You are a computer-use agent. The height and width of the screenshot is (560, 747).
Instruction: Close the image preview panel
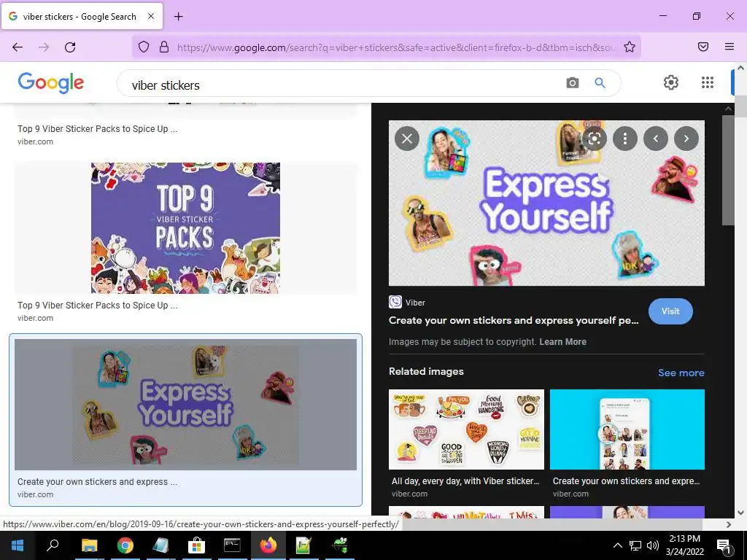(407, 139)
